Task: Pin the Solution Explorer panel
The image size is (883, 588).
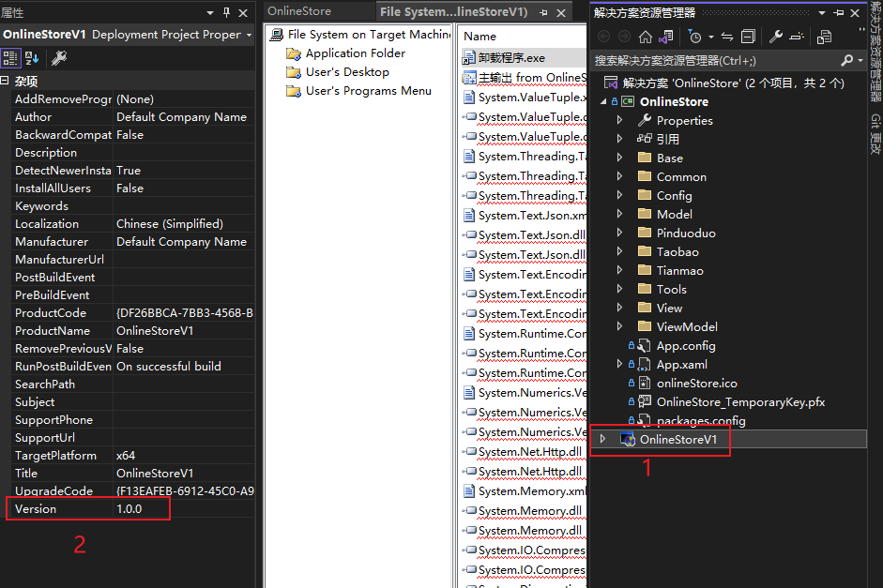Action: tap(837, 13)
